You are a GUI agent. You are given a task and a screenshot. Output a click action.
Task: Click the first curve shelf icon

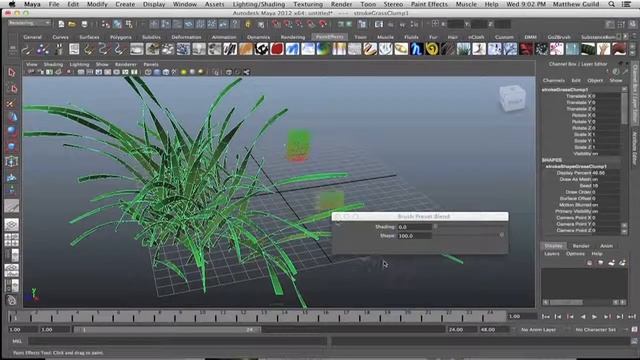tap(27, 49)
